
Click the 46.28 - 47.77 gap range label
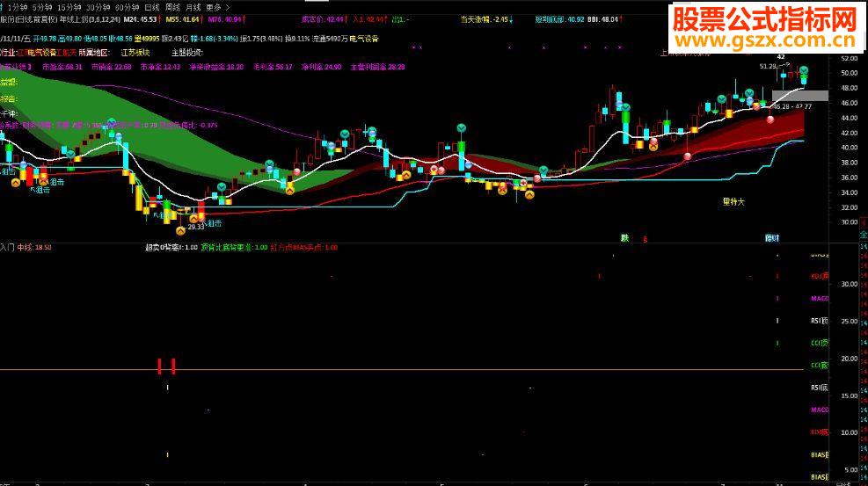(x=792, y=106)
